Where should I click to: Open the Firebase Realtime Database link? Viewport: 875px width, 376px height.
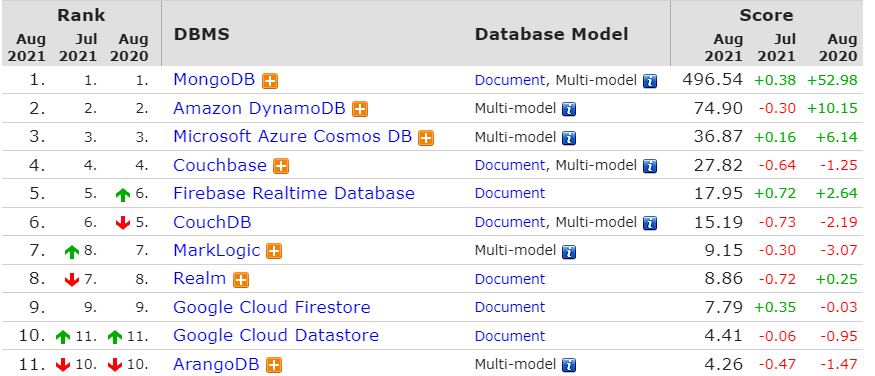pos(294,194)
